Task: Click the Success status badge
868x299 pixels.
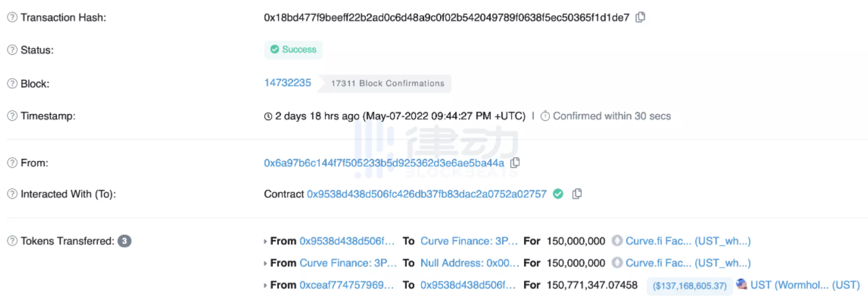Action: click(293, 49)
